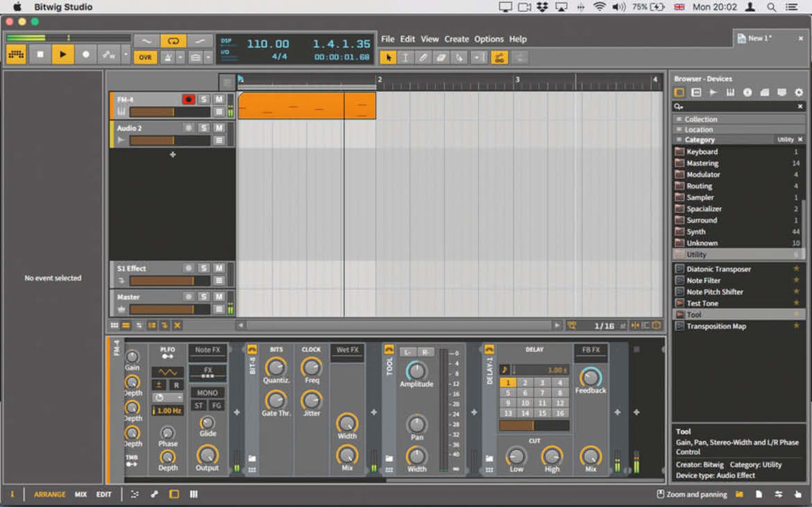Adjust the Master track volume slider
This screenshot has height=507, width=812.
point(169,309)
